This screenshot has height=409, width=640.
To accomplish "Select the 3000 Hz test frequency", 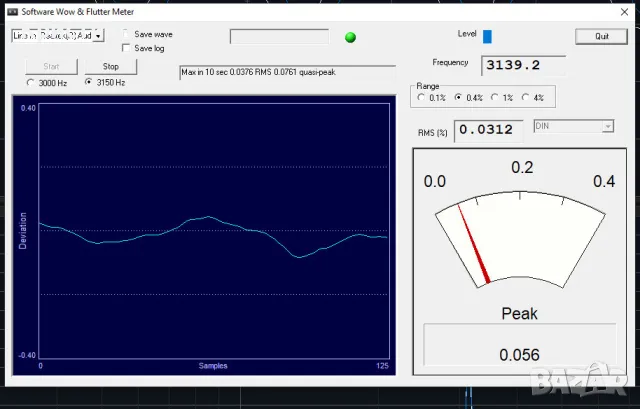I will pos(31,82).
